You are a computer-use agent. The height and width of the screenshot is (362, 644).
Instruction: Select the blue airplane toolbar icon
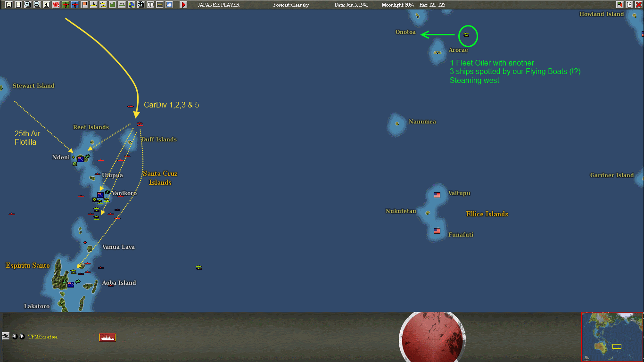point(75,4)
